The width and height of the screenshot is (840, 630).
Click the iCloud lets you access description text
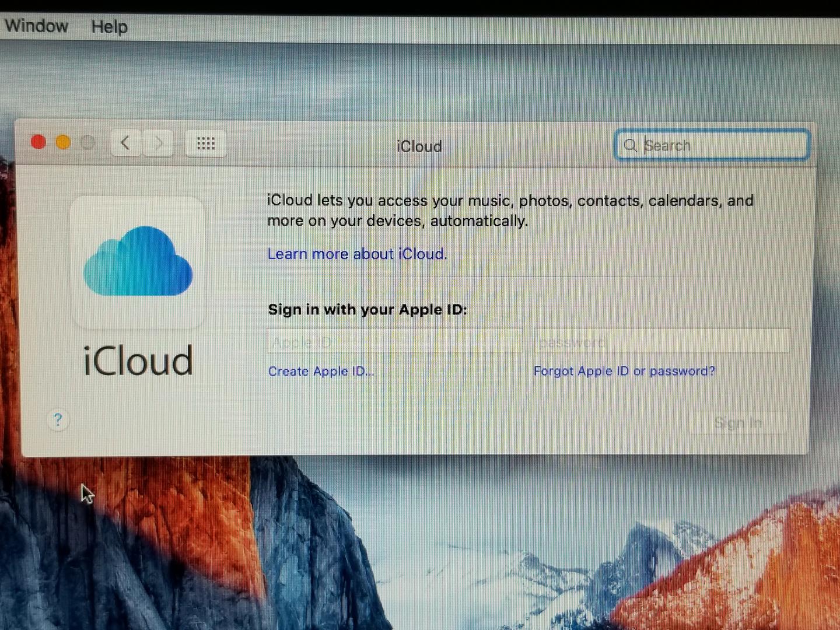point(510,211)
